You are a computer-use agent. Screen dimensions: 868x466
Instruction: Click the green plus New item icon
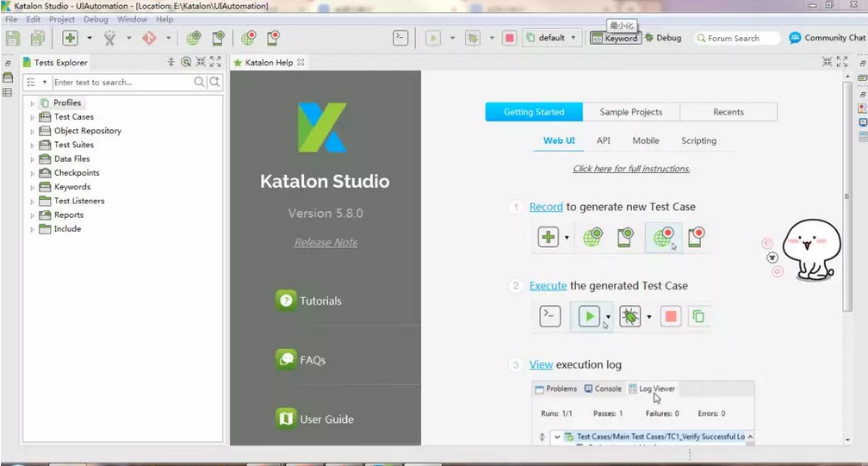coord(70,38)
